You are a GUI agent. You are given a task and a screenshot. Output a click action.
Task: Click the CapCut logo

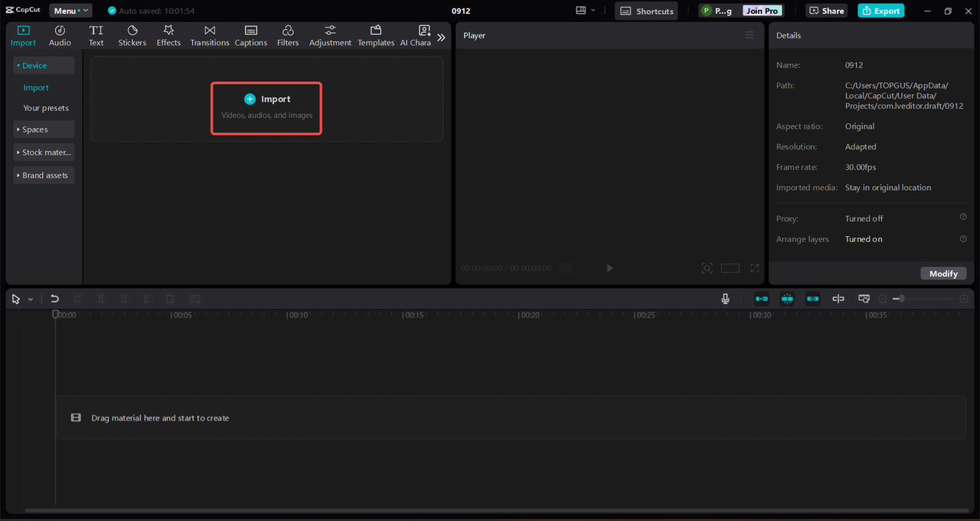[x=22, y=11]
